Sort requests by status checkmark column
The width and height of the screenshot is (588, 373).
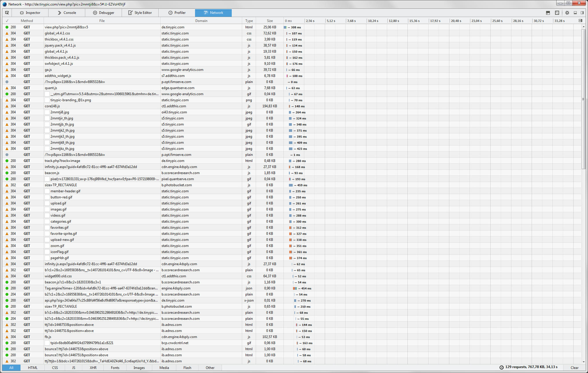(x=7, y=21)
